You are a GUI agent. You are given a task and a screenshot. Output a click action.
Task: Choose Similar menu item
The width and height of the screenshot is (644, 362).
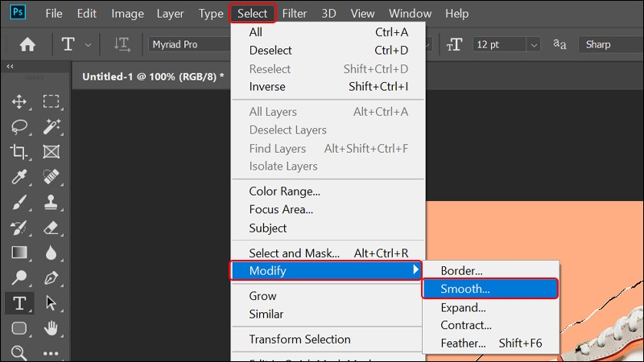(327, 314)
